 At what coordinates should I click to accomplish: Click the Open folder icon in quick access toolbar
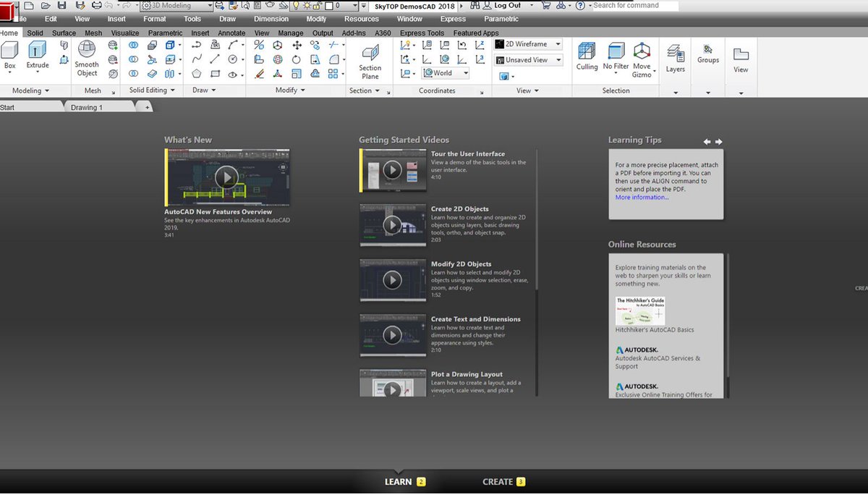tap(45, 5)
